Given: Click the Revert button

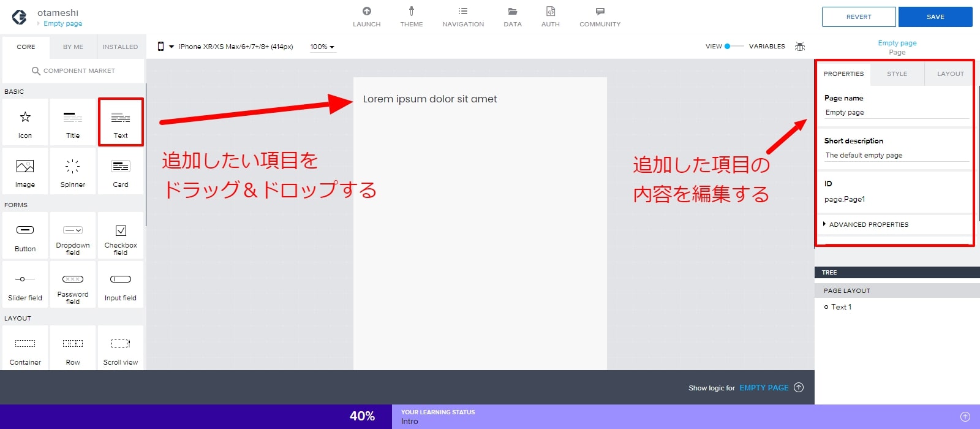Looking at the screenshot, I should click(x=858, y=17).
